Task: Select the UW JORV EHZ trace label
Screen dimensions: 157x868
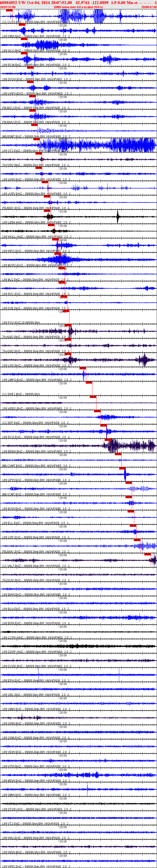Action: (36, 194)
